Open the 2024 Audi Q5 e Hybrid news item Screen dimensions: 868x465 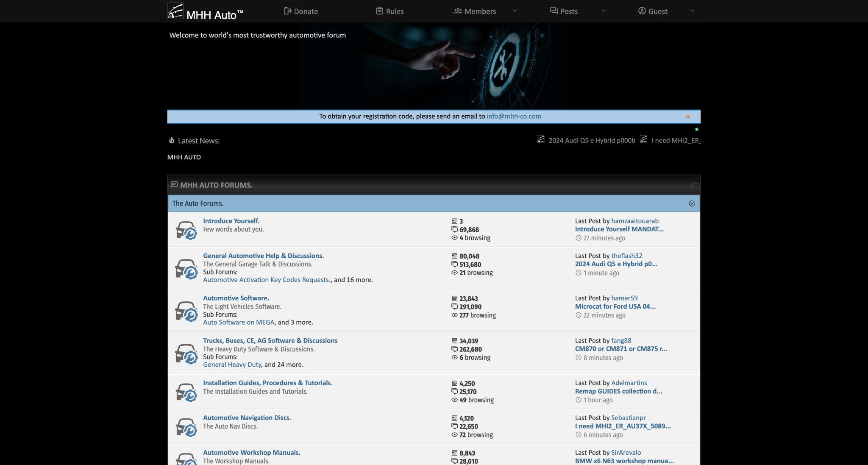[x=592, y=140]
